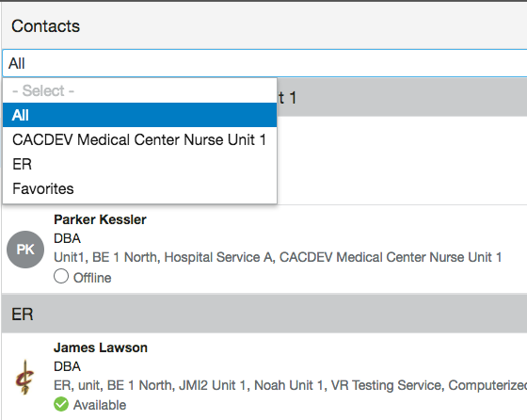Choose CACDEV Medical Center Nurse Unit 1 option
Screen dimensions: 527x420
click(140, 139)
